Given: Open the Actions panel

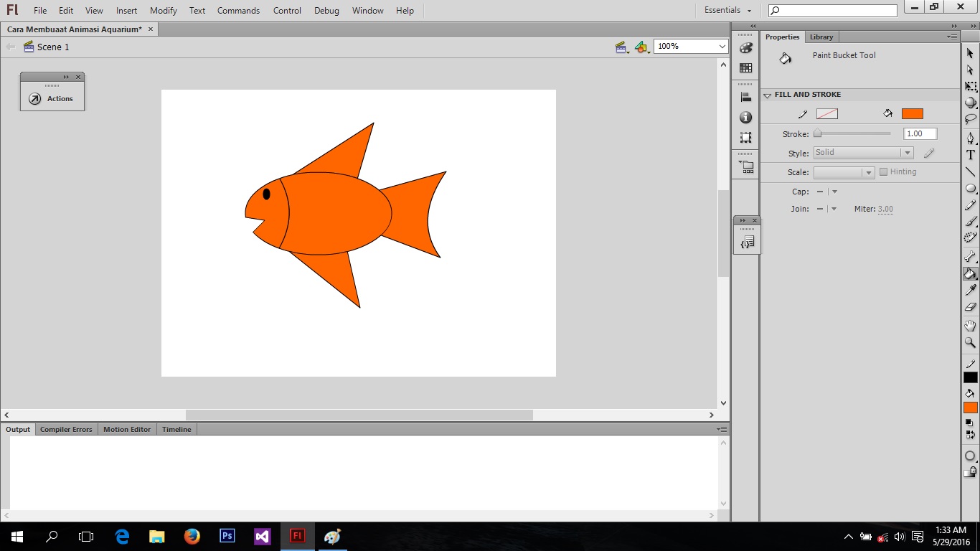Looking at the screenshot, I should tap(52, 98).
